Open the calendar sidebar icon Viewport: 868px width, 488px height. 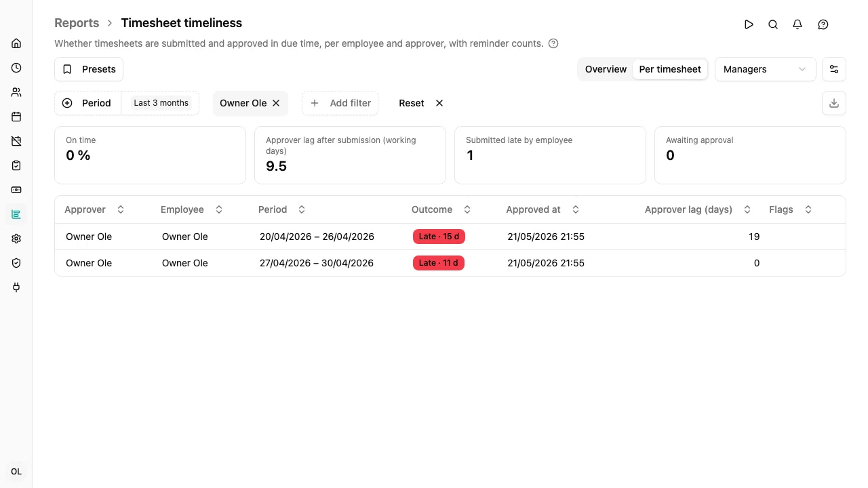click(x=16, y=117)
